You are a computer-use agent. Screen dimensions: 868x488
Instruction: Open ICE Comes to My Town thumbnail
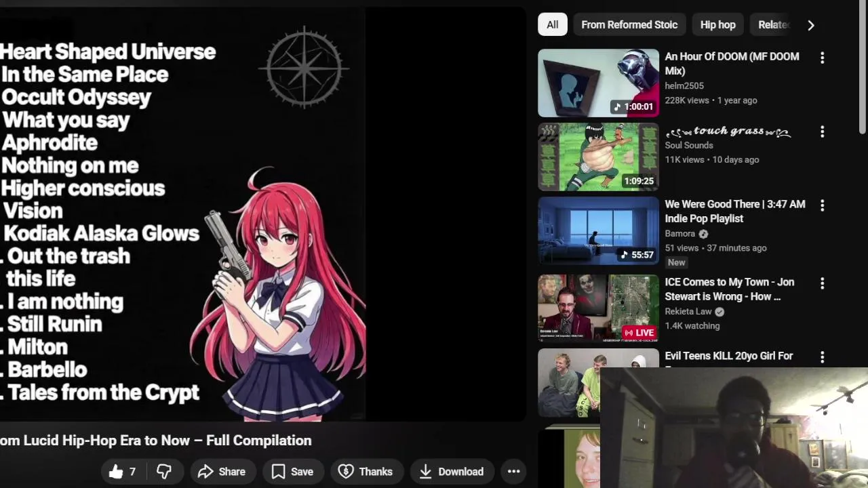[598, 308]
